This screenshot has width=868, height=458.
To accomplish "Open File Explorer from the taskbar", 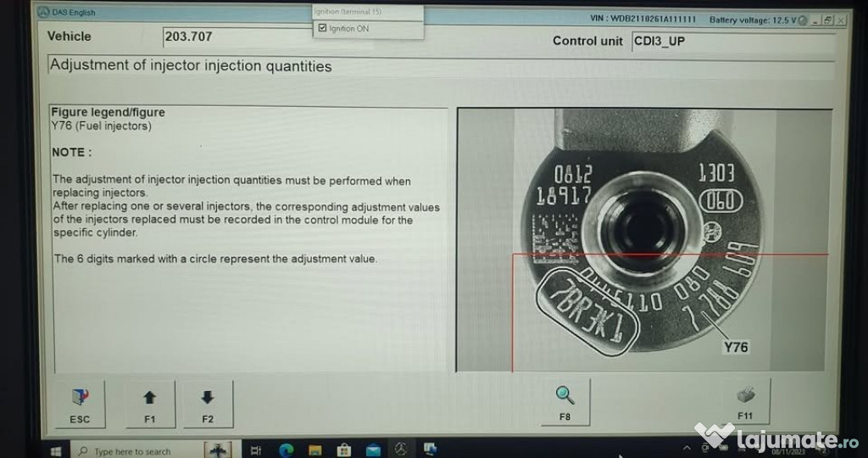I will [x=314, y=450].
